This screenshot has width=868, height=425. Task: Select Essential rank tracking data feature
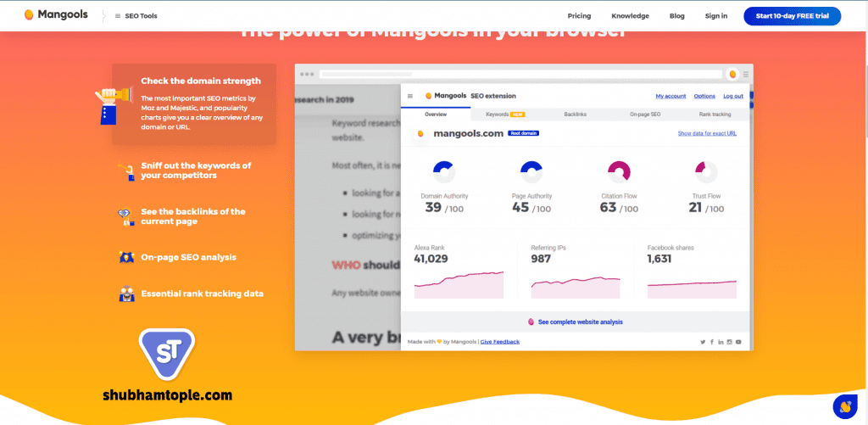[x=202, y=294]
